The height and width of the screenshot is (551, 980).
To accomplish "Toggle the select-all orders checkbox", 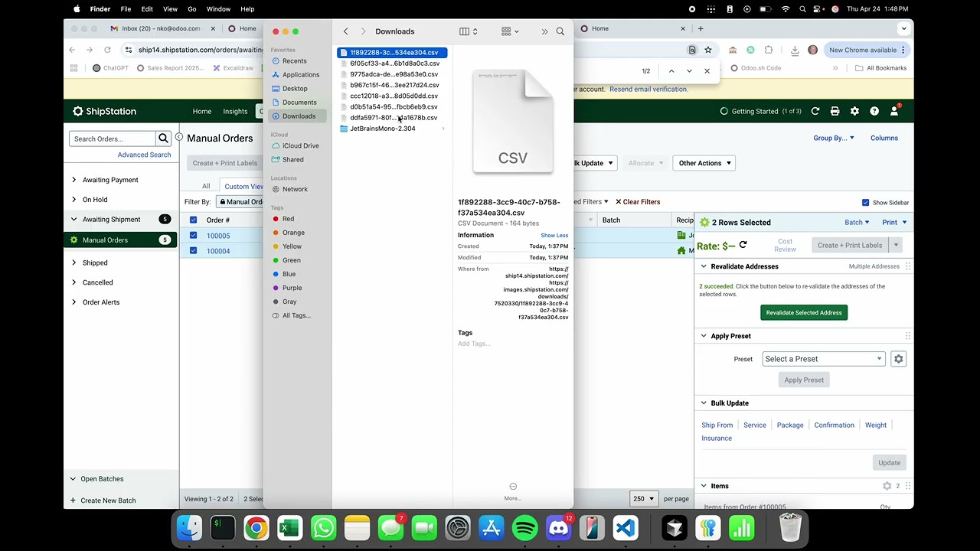I will [x=193, y=220].
